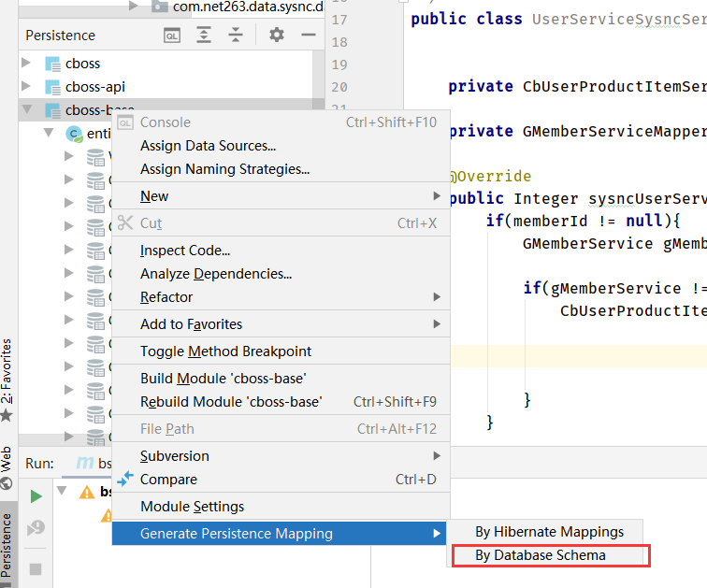The height and width of the screenshot is (588, 707).
Task: Click Toggle Method Breakpoint menu item
Action: [x=281, y=351]
